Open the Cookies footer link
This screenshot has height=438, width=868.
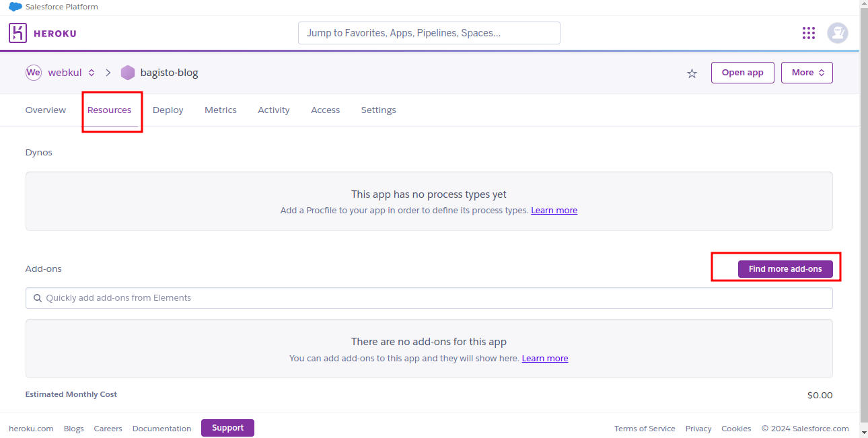[x=736, y=429]
